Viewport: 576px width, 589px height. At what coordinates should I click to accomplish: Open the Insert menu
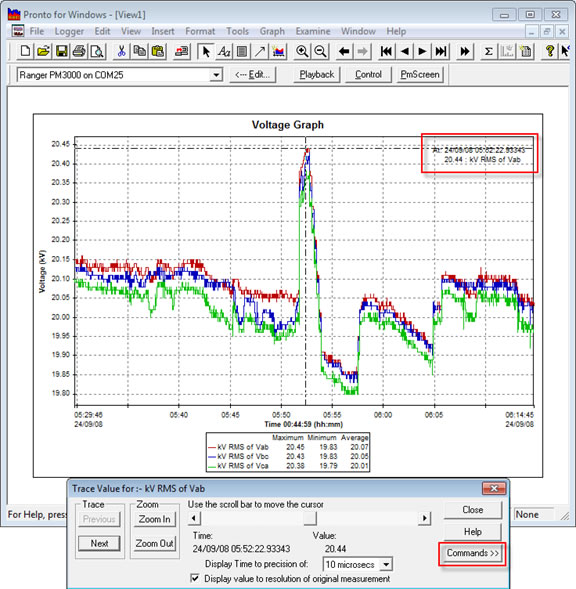[x=163, y=31]
